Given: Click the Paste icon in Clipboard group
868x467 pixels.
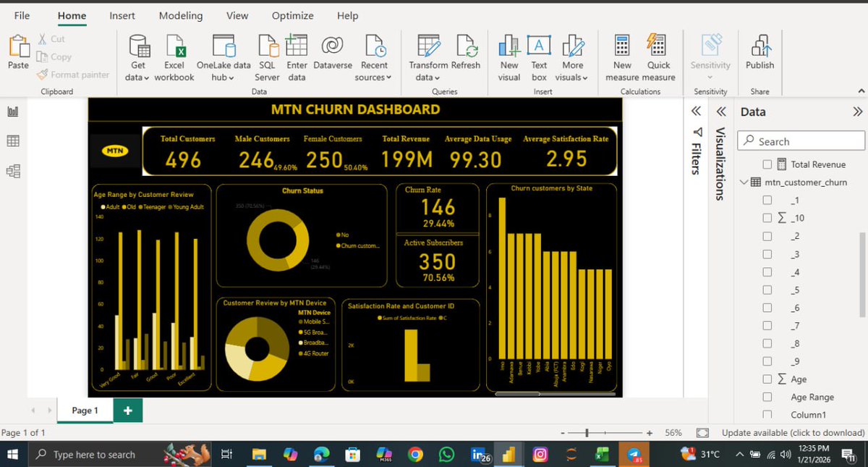Looking at the screenshot, I should [x=19, y=46].
